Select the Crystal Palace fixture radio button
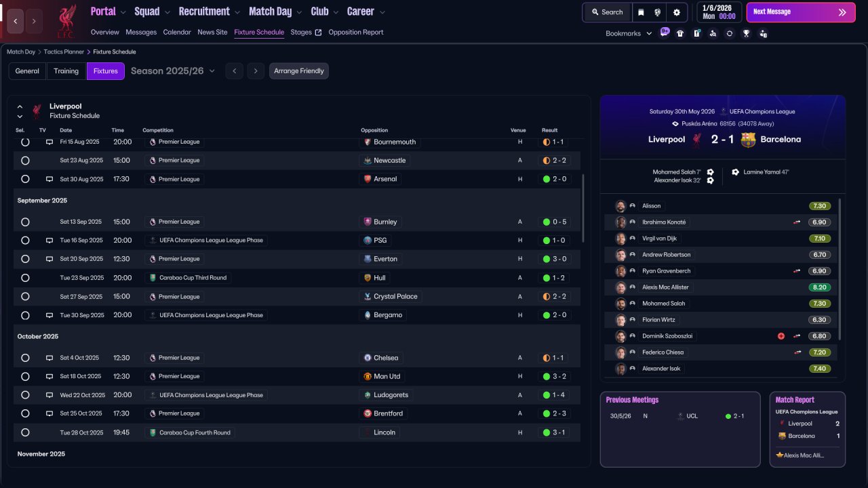Screen dimensions: 868x488 pyautogui.click(x=25, y=297)
